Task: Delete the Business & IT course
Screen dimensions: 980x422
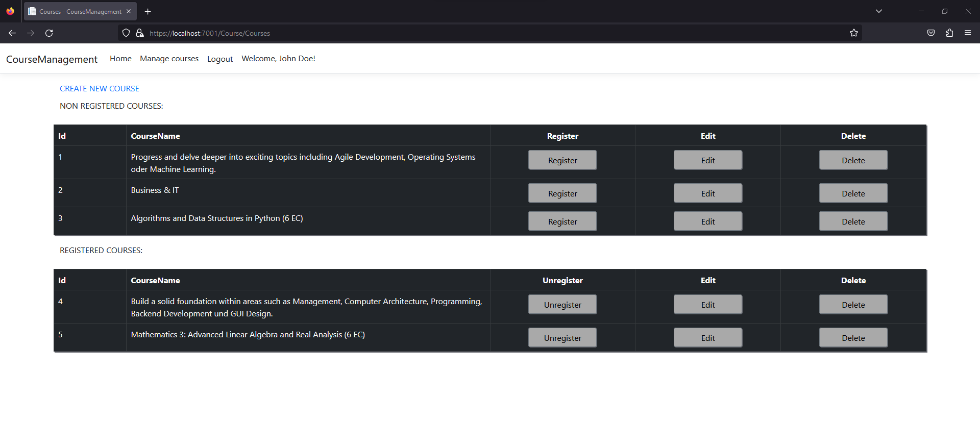Action: point(853,193)
